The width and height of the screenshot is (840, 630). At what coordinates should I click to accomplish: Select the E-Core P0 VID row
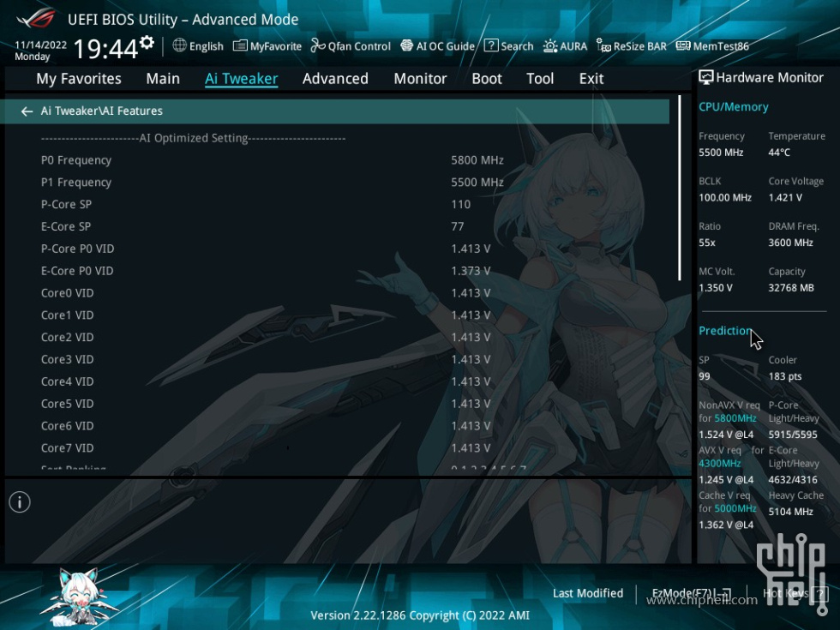pos(338,271)
